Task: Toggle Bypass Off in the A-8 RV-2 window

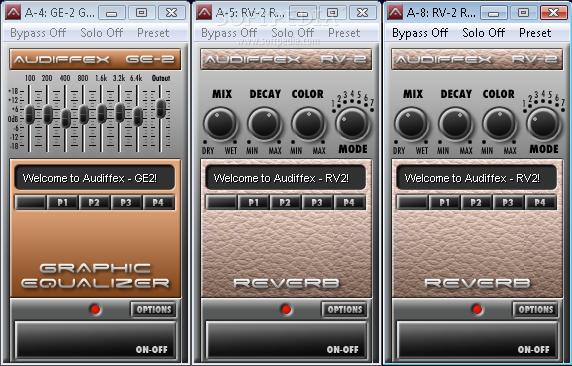Action: tap(420, 33)
